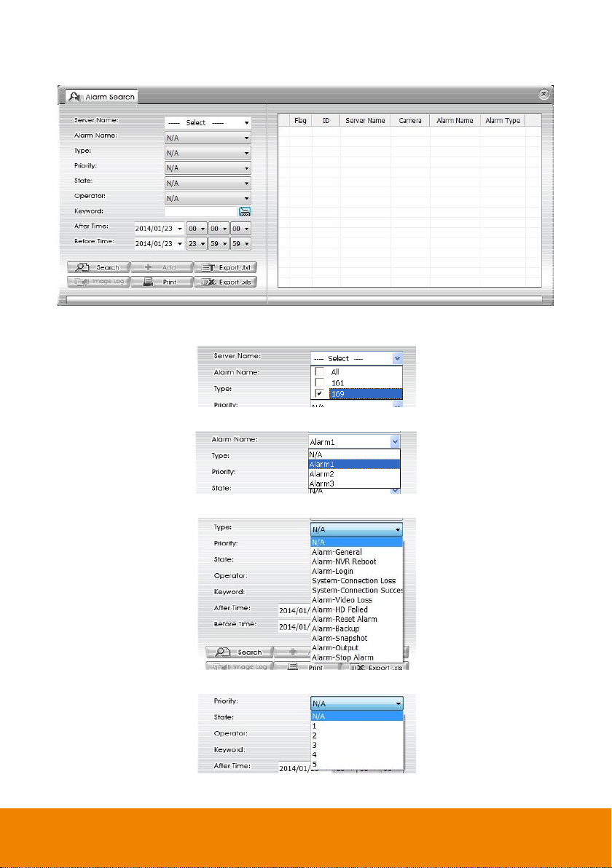612x868 pixels.
Task: Open Server Name dropdown in main Alarm Search window
Action: pyautogui.click(x=208, y=122)
